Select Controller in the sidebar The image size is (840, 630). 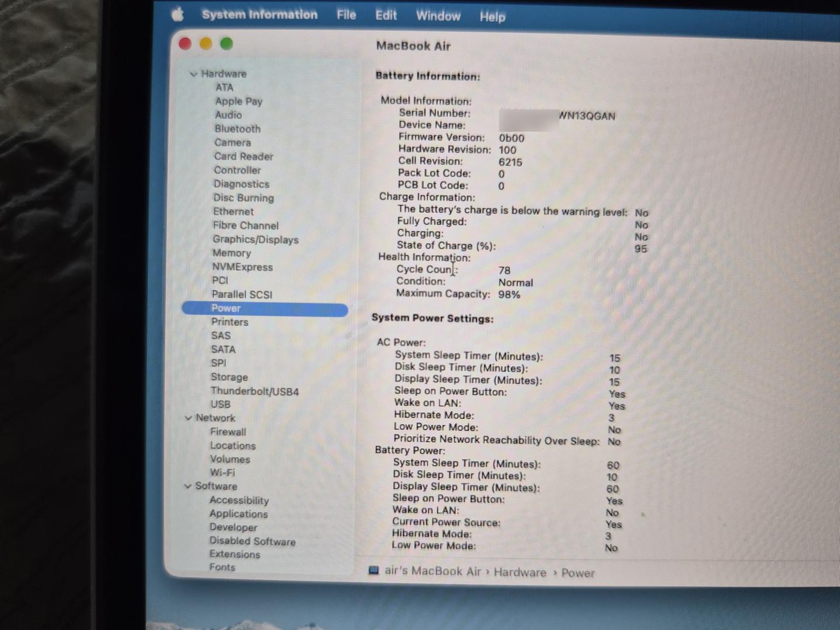coord(237,170)
